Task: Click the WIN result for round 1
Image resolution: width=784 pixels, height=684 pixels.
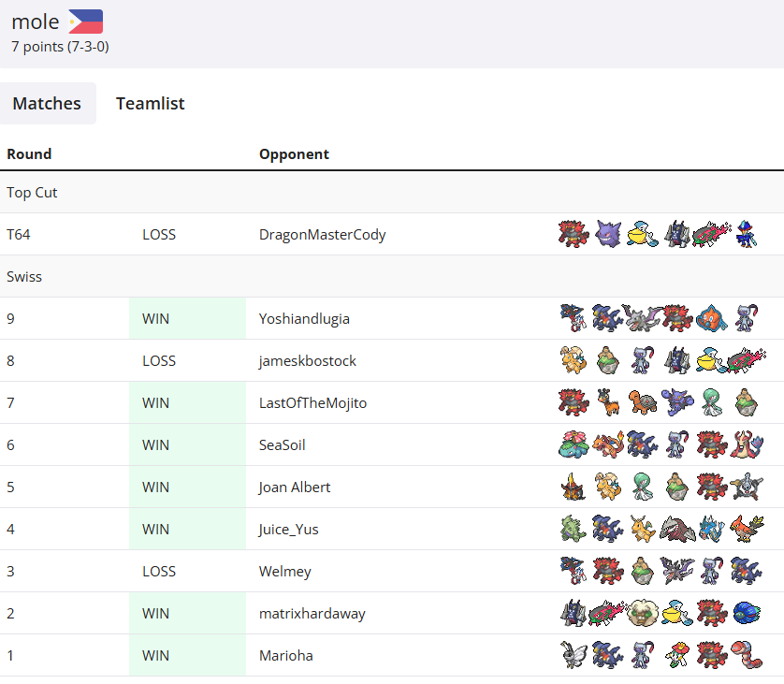Action: point(155,655)
